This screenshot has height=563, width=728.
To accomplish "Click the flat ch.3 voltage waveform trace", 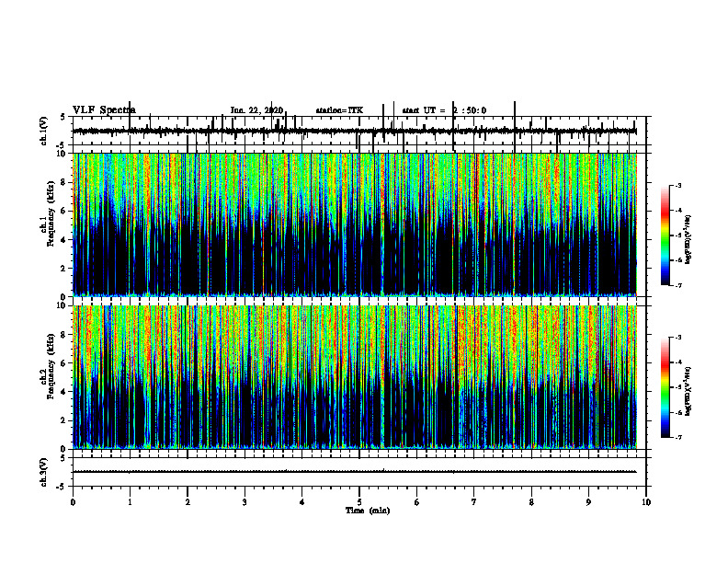I will coord(355,472).
